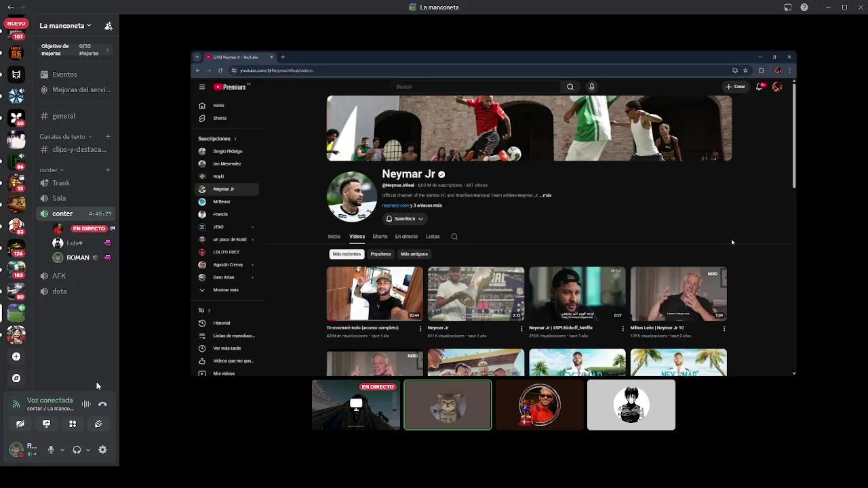
Task: Open YouTube notifications bell
Action: click(x=759, y=87)
